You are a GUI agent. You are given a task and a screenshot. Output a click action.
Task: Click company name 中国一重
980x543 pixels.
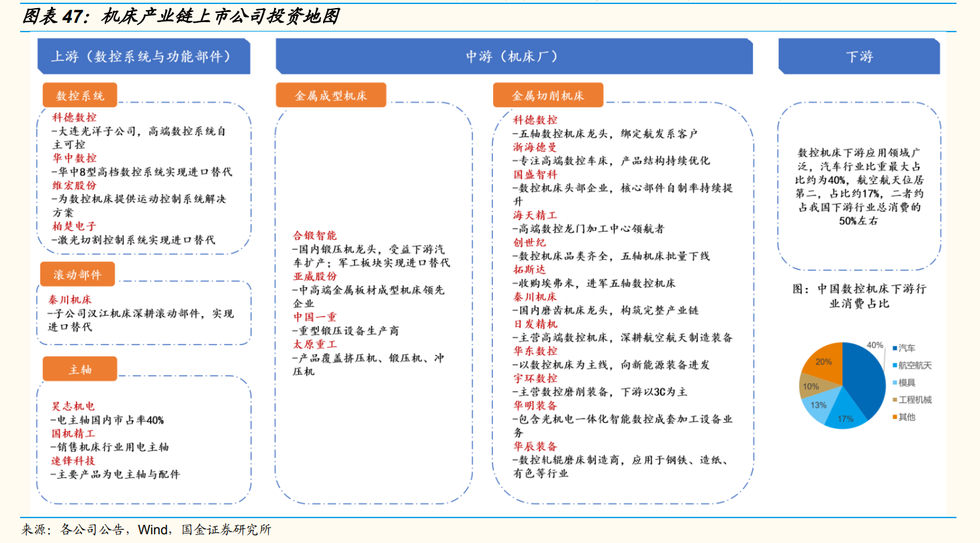315,317
